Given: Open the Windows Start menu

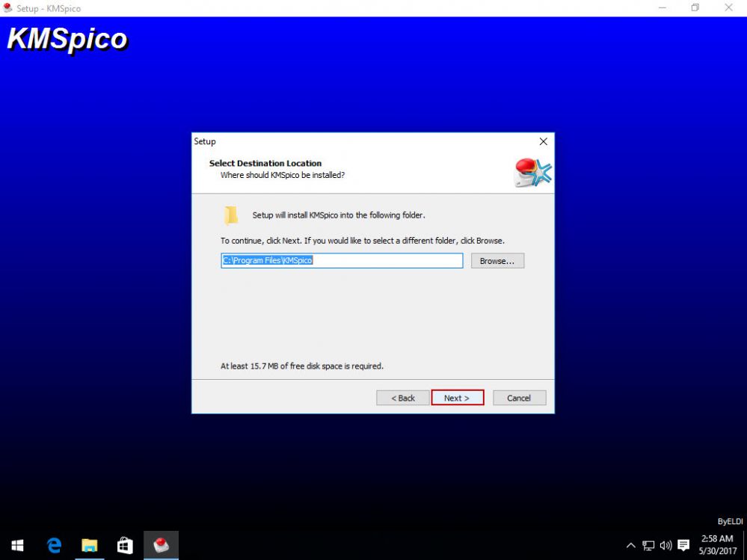Looking at the screenshot, I should 18,545.
